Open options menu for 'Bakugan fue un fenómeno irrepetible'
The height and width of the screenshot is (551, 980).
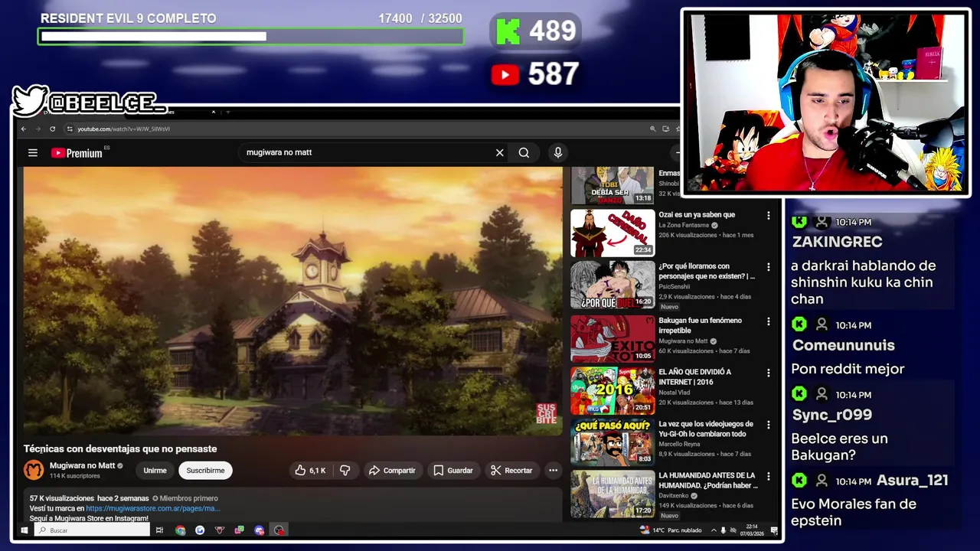769,321
